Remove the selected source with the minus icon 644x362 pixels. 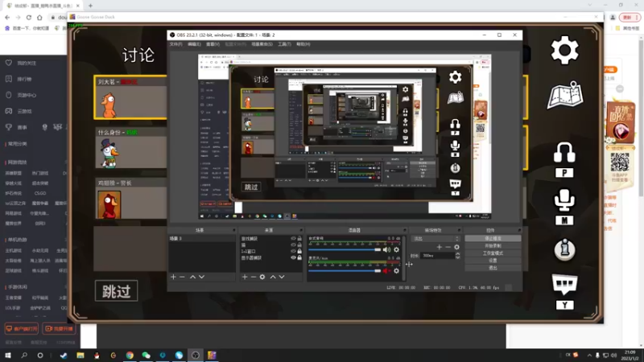tap(254, 277)
